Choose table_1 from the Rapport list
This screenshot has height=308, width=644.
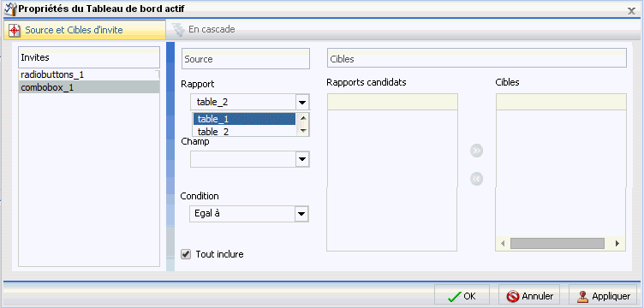(244, 119)
